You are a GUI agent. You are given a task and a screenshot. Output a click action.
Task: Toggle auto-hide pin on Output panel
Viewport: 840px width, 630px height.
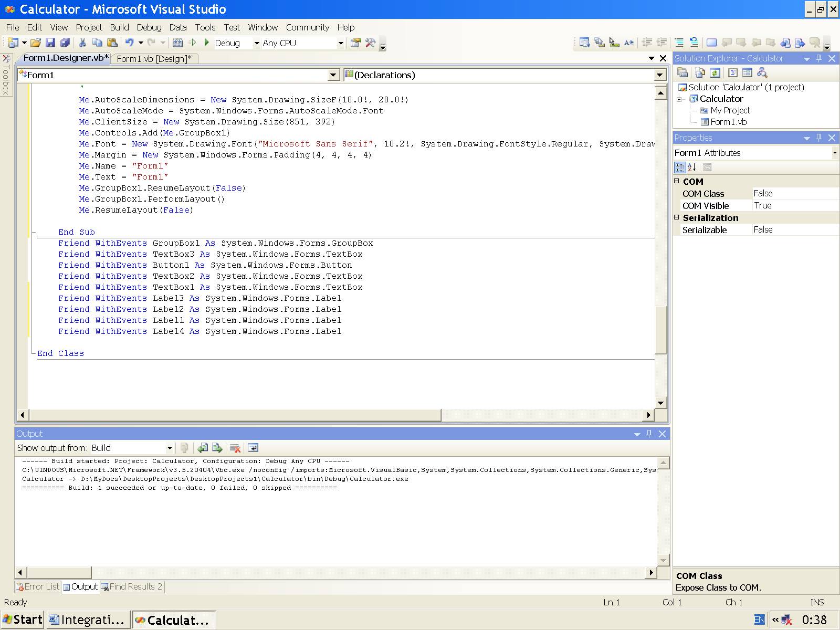(x=649, y=434)
